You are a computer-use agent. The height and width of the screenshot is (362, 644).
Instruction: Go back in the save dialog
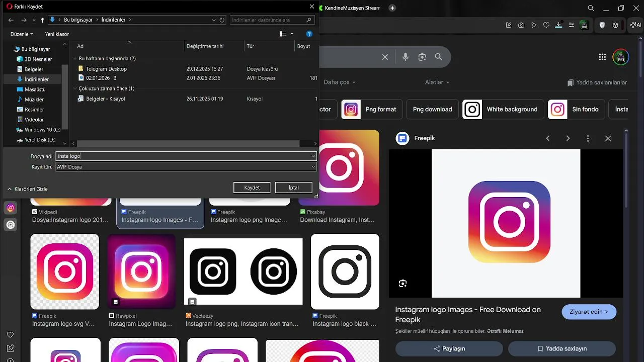pyautogui.click(x=11, y=20)
